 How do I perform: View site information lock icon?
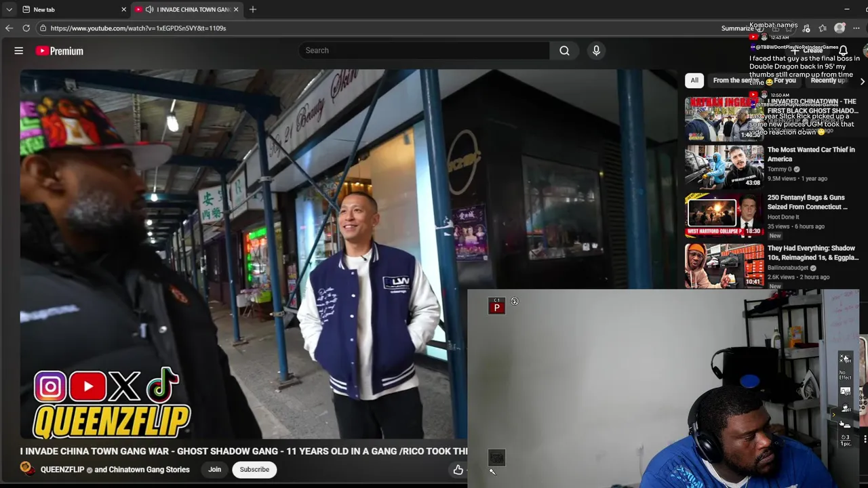pos(43,28)
